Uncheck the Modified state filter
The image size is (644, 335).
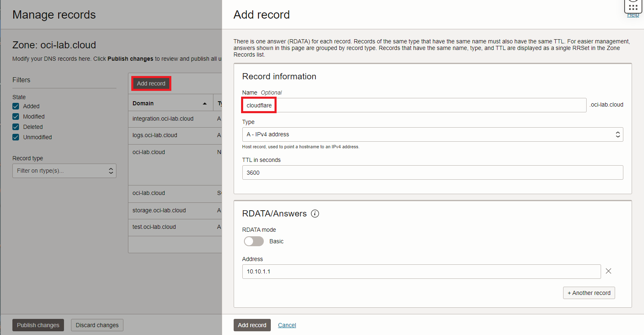16,116
